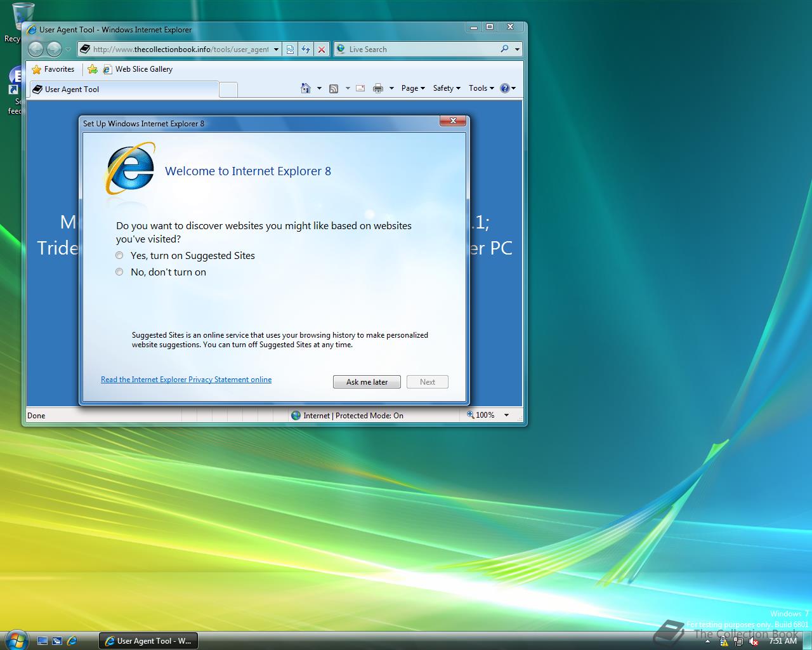Screen dimensions: 812x650
Task: Open the Windows Start orb
Action: [x=16, y=639]
